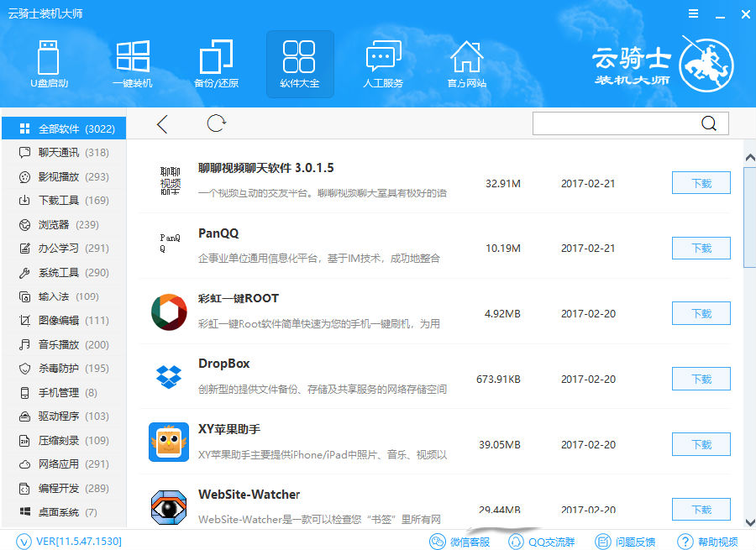Click the scrollbar down arrow
This screenshot has height=550, width=756.
click(750, 522)
